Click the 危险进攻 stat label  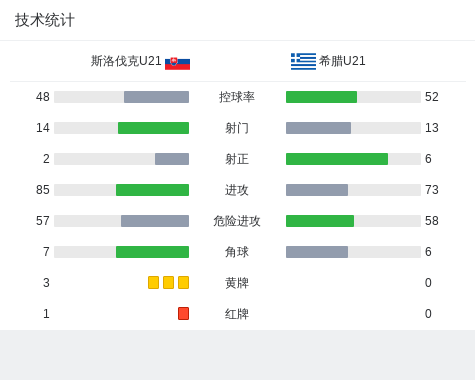[x=237, y=221]
